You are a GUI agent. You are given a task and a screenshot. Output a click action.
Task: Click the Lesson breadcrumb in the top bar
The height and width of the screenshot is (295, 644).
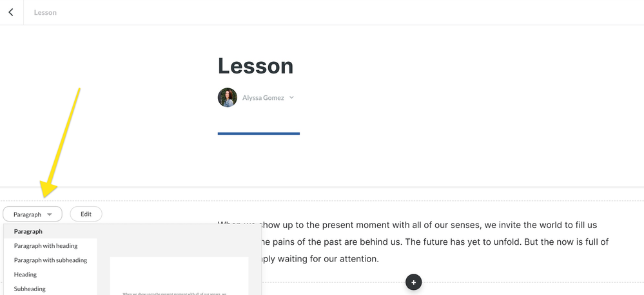click(x=45, y=12)
